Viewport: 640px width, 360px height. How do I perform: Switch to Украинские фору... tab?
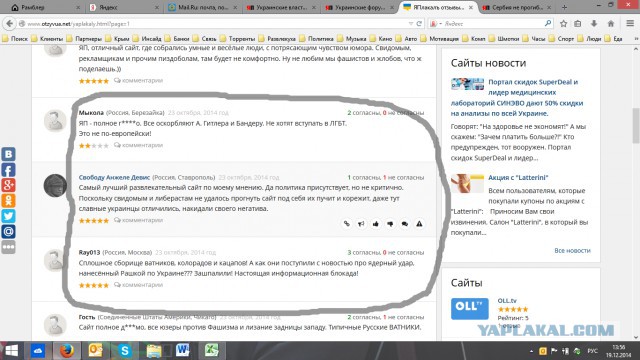tap(360, 7)
